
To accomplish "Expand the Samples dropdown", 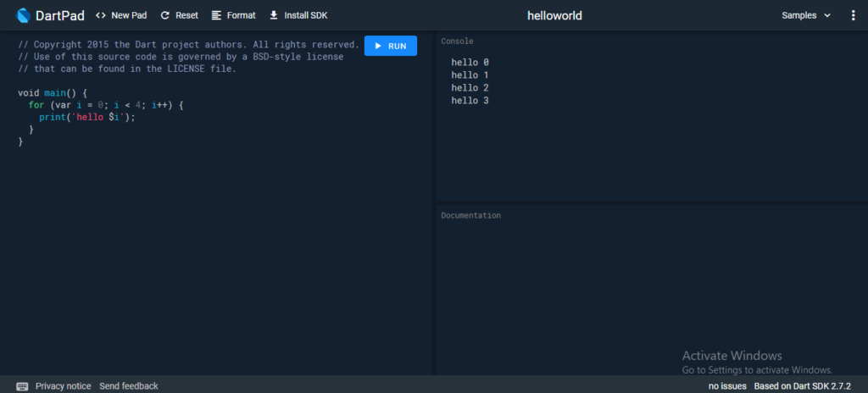I will click(x=806, y=15).
